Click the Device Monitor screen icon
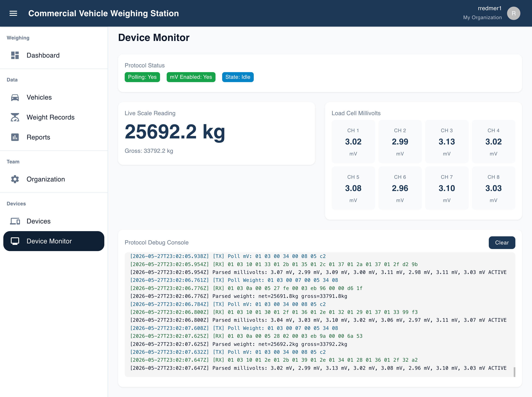This screenshot has width=532, height=397. pos(15,241)
